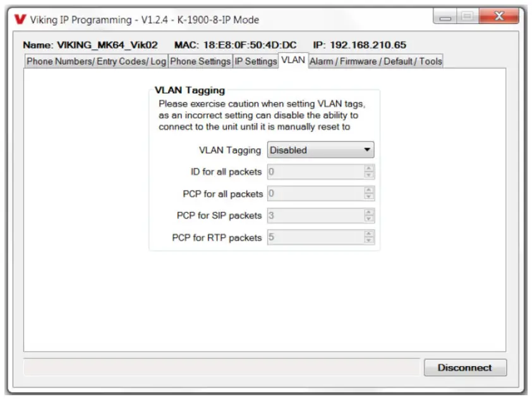The image size is (532, 399).
Task: Increment PCP for all packets spinner
Action: tap(368, 190)
